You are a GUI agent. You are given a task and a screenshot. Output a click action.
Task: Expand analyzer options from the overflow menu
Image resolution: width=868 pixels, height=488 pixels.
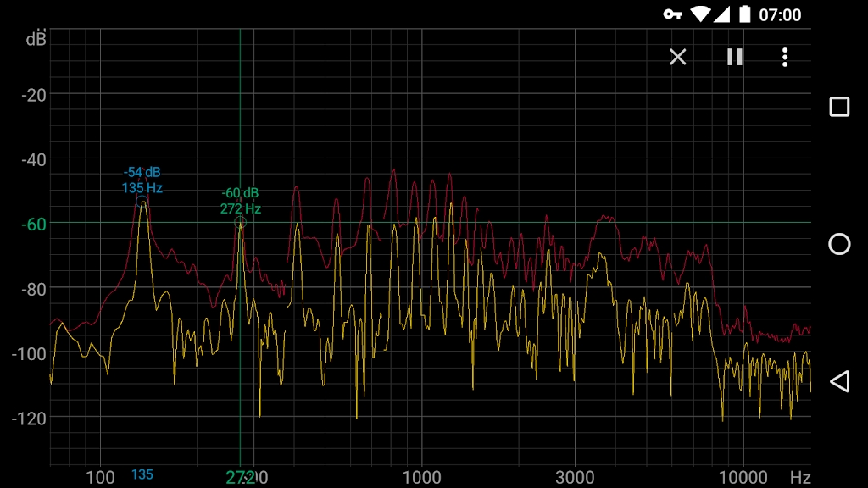(x=785, y=57)
